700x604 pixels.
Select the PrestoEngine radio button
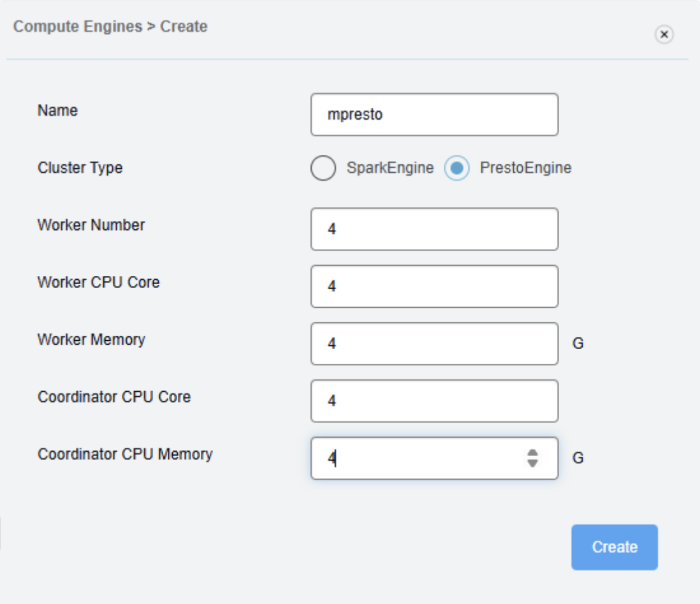coord(456,168)
